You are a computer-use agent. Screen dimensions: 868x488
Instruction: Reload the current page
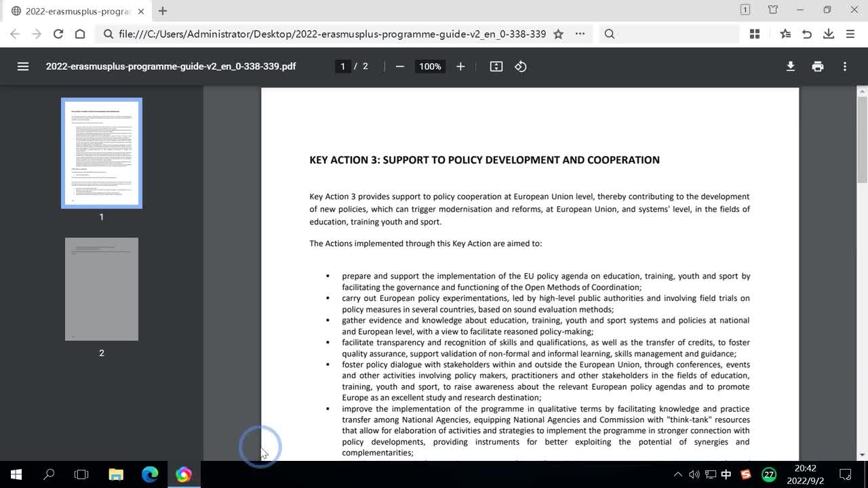[58, 34]
